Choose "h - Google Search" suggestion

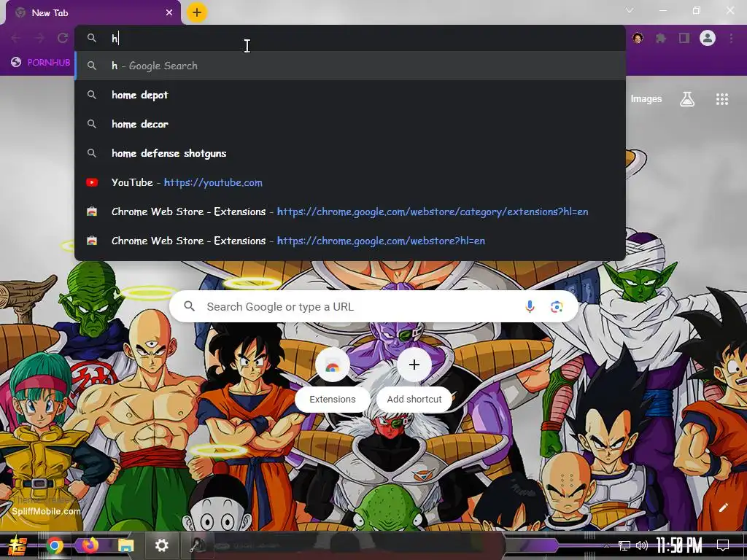point(349,66)
